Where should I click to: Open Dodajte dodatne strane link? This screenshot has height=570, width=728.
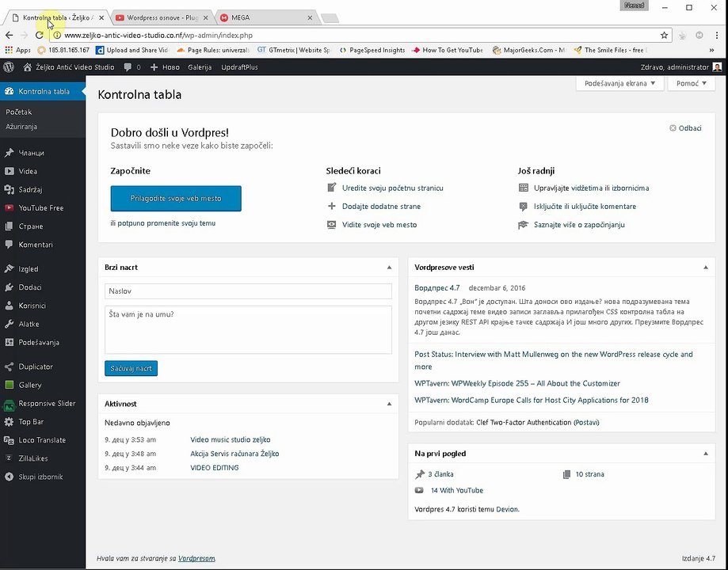381,206
